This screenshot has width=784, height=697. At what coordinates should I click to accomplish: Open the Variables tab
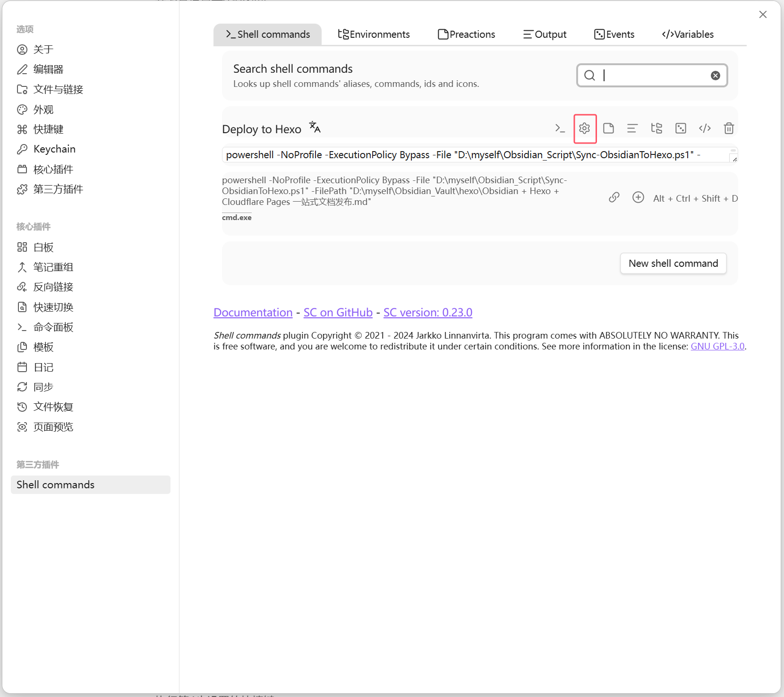[x=688, y=34]
